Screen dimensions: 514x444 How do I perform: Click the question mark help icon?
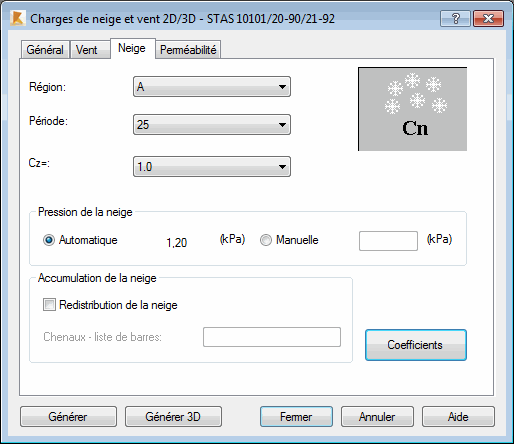pyautogui.click(x=455, y=18)
